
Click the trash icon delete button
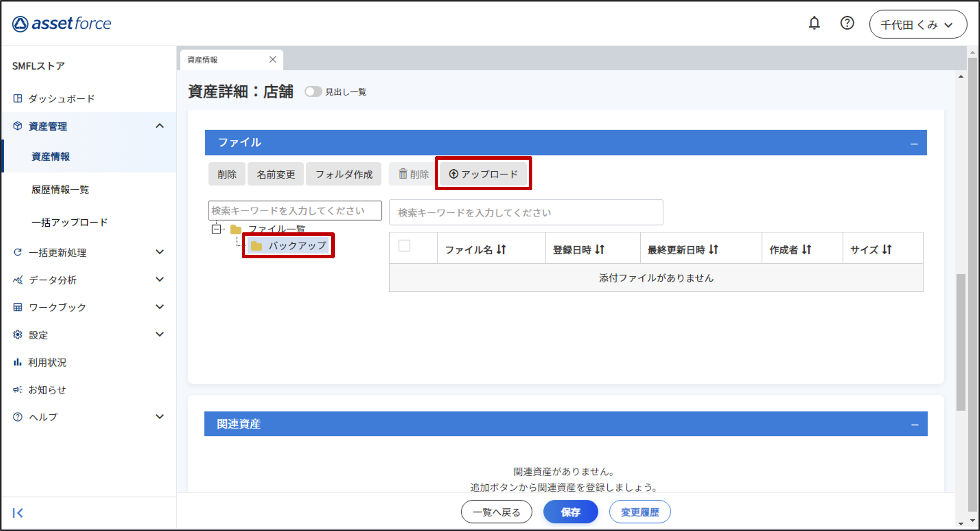[413, 174]
